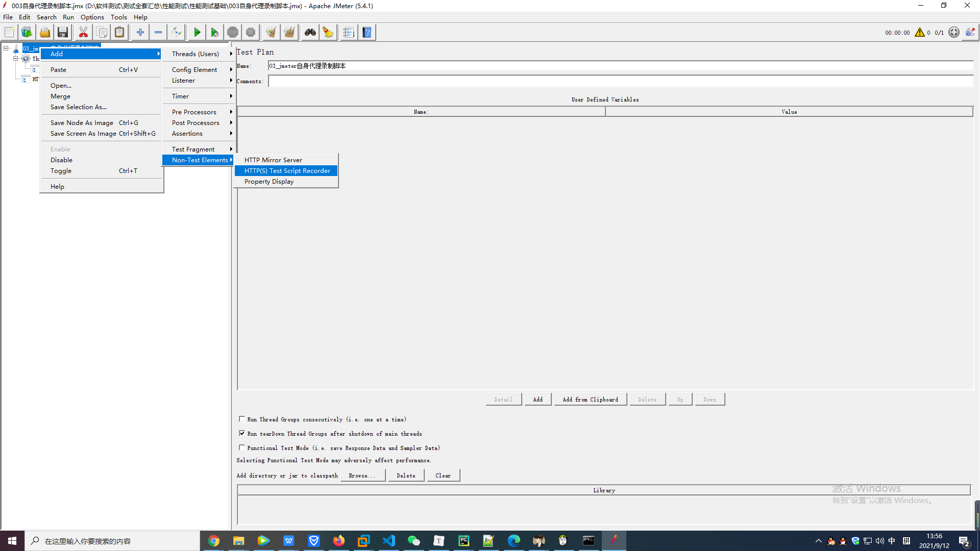Click the green Start run icon
Image resolution: width=980 pixels, height=551 pixels.
[197, 33]
